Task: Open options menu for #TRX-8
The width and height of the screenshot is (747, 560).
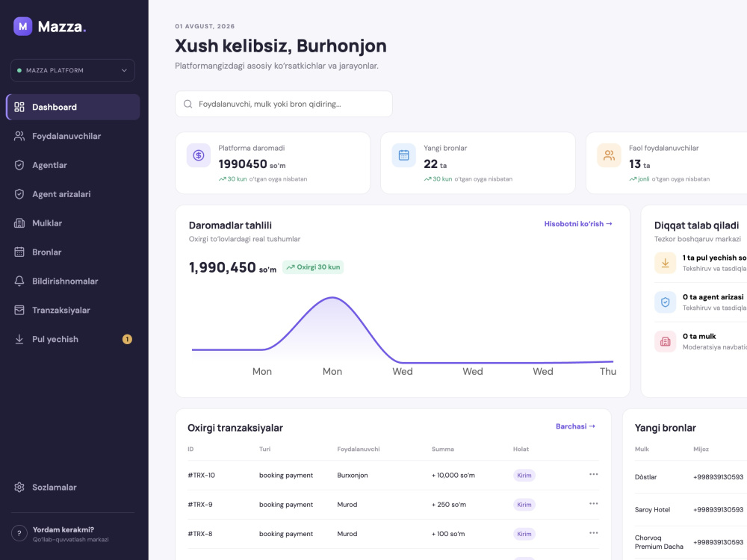Action: click(594, 533)
